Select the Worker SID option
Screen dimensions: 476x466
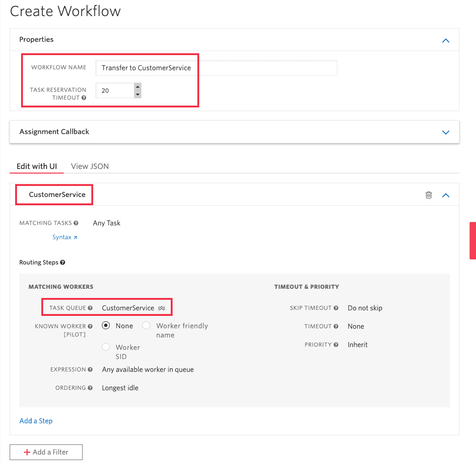point(106,347)
